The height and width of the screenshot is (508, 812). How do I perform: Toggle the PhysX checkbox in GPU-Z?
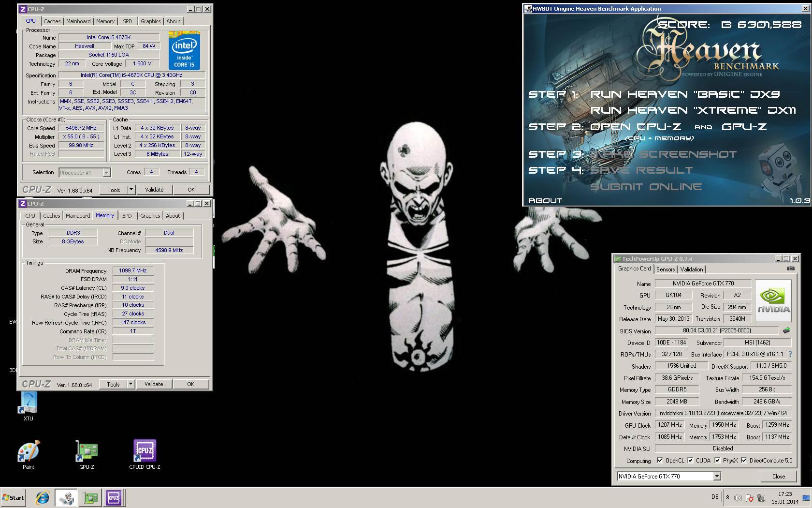[x=717, y=460]
